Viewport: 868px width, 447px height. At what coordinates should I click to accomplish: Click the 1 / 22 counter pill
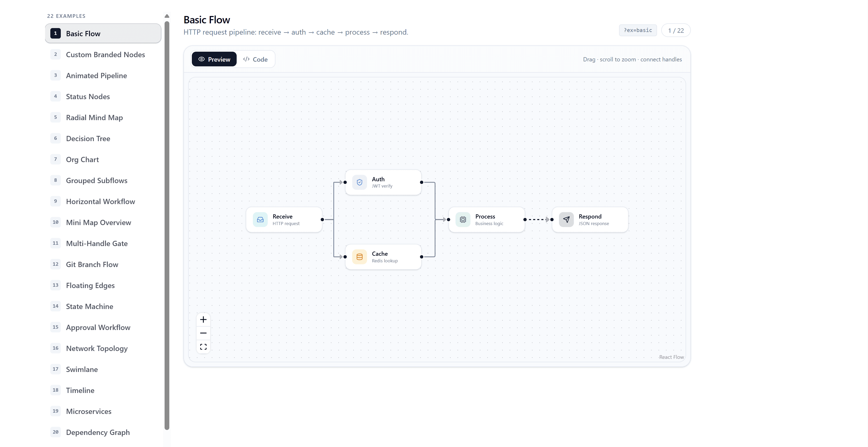(x=676, y=30)
